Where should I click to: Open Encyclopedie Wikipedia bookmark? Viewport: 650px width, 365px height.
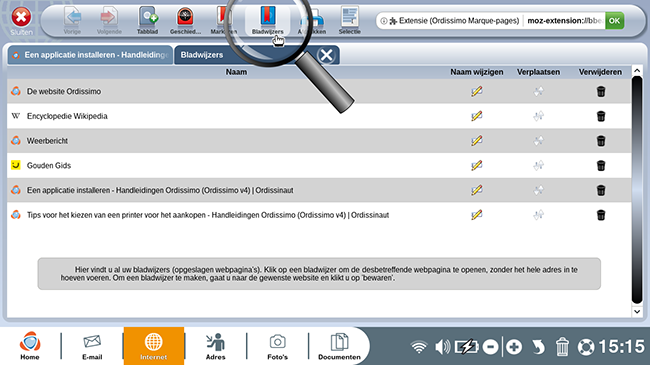pos(67,116)
